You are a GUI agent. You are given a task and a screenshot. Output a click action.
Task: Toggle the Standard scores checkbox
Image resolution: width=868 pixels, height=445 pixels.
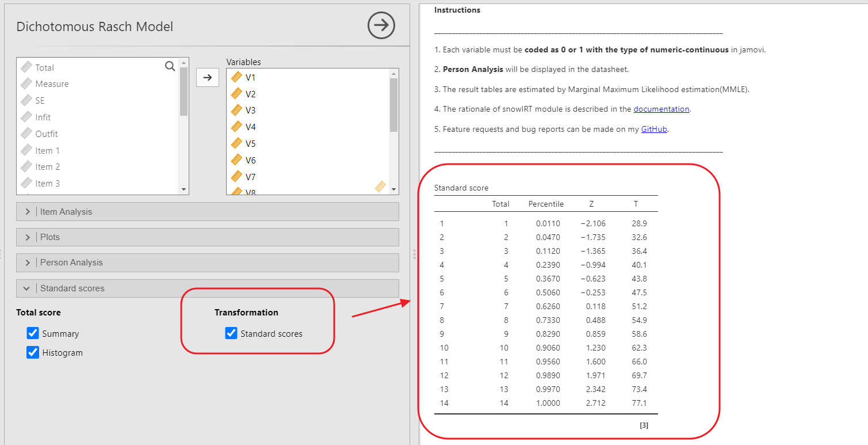coord(231,333)
